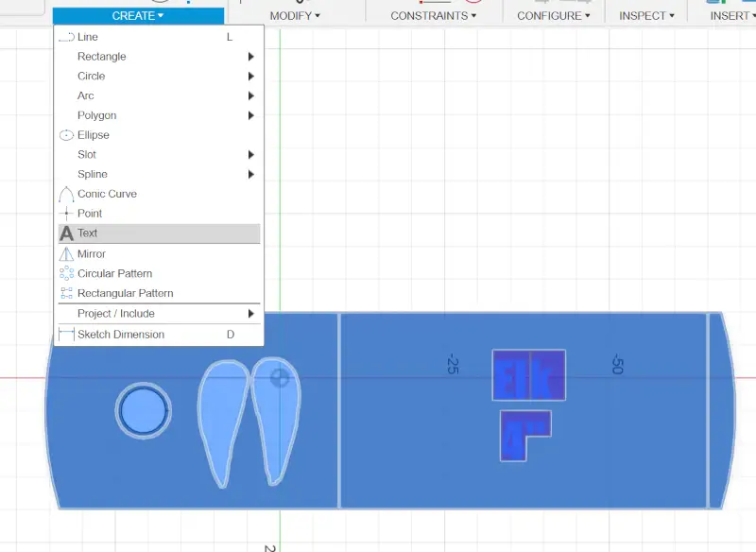Choose Spline in the Create menu
This screenshot has width=756, height=552.
pyautogui.click(x=159, y=174)
